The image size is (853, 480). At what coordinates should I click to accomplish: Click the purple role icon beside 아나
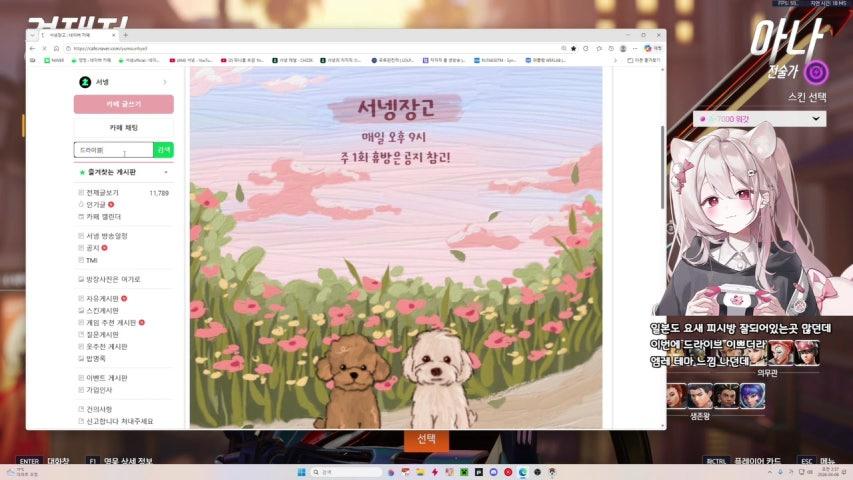click(x=817, y=74)
